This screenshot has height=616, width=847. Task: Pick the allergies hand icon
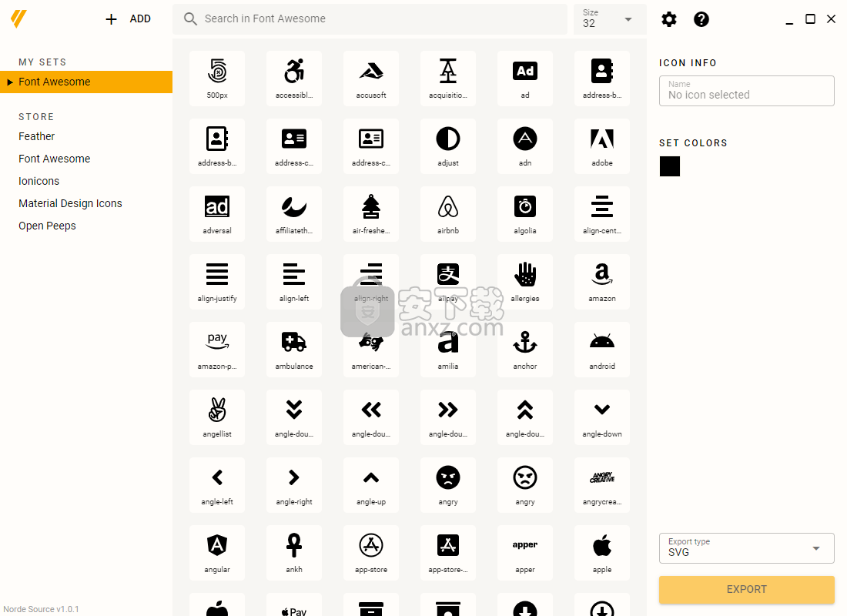(525, 282)
